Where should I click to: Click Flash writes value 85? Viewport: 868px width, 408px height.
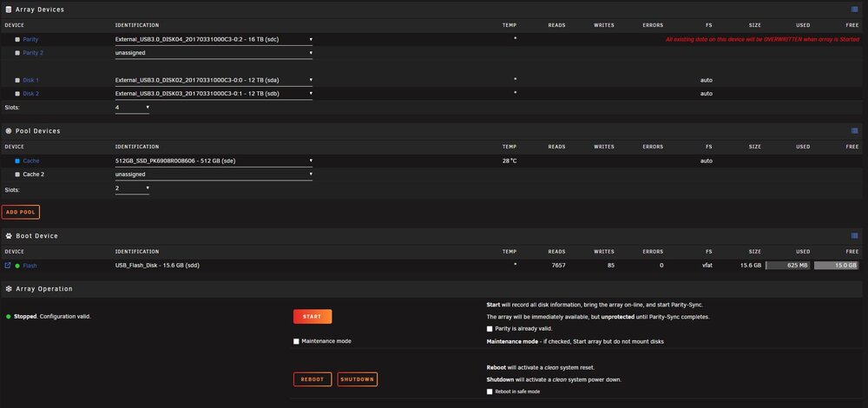pyautogui.click(x=610, y=266)
